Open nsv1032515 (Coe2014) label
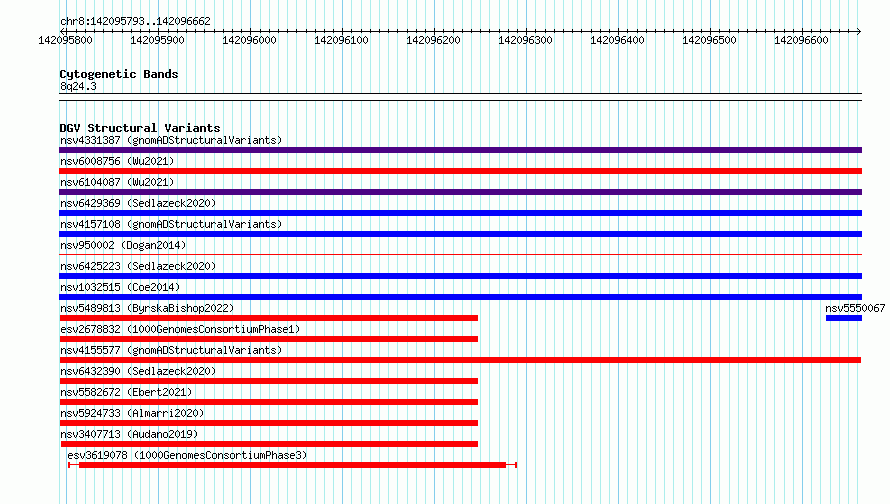Screen dimensions: 890x504 click(120, 287)
